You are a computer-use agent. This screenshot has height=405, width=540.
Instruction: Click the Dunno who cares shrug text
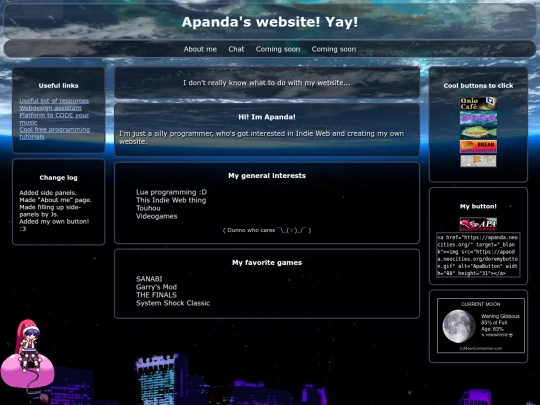point(267,230)
